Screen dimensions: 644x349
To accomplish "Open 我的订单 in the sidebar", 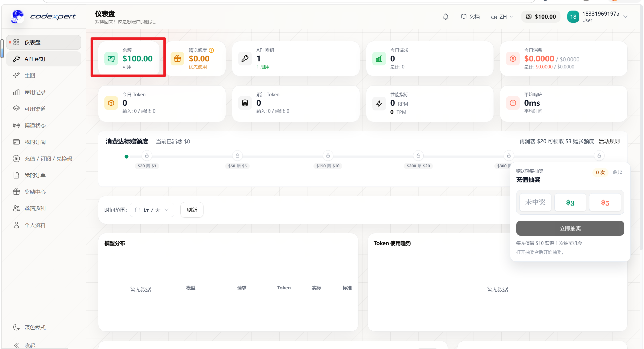I will coord(44,175).
